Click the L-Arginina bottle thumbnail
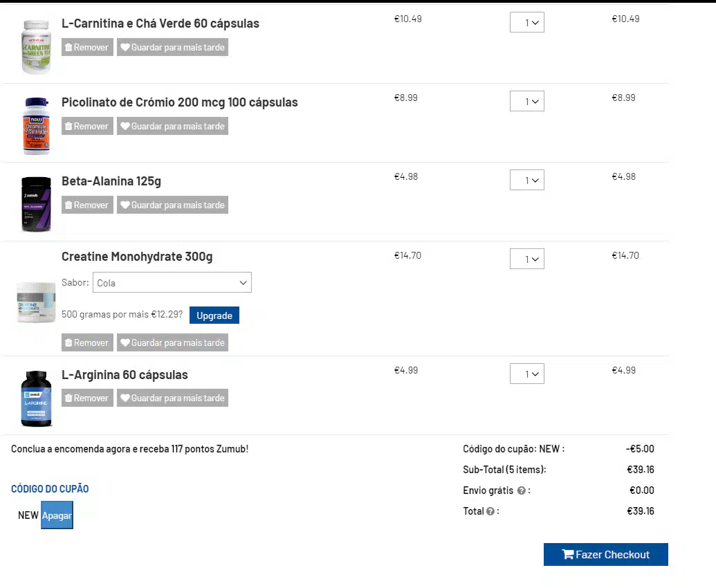Image resolution: width=716 pixels, height=588 pixels. pos(37,398)
